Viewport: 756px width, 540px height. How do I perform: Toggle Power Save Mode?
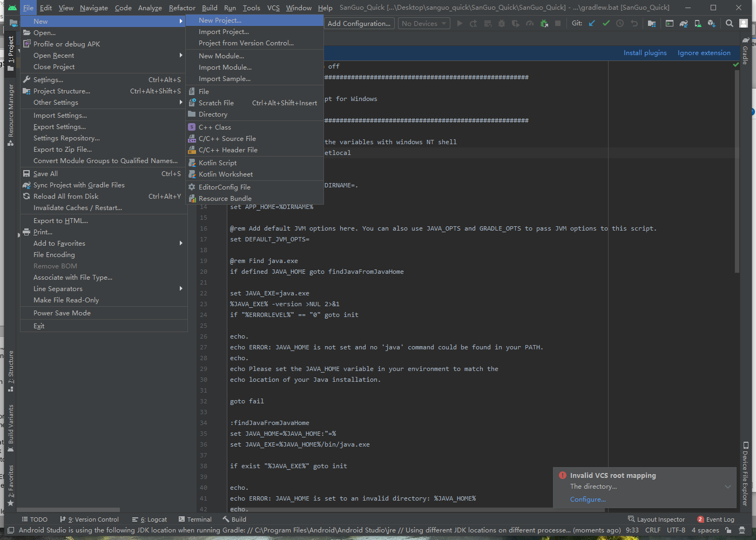pyautogui.click(x=104, y=313)
